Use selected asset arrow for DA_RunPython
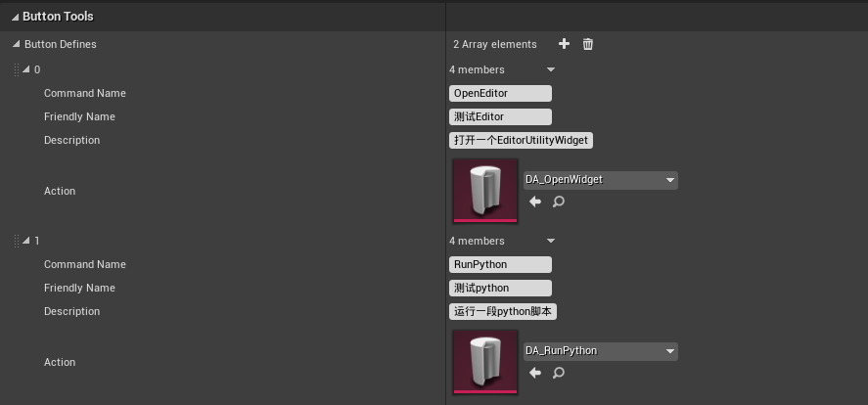Image resolution: width=868 pixels, height=405 pixels. pyautogui.click(x=534, y=373)
